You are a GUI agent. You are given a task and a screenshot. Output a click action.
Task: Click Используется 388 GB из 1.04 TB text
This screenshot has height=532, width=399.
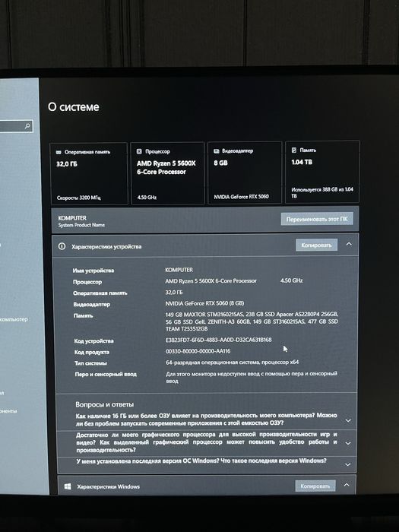click(x=322, y=192)
